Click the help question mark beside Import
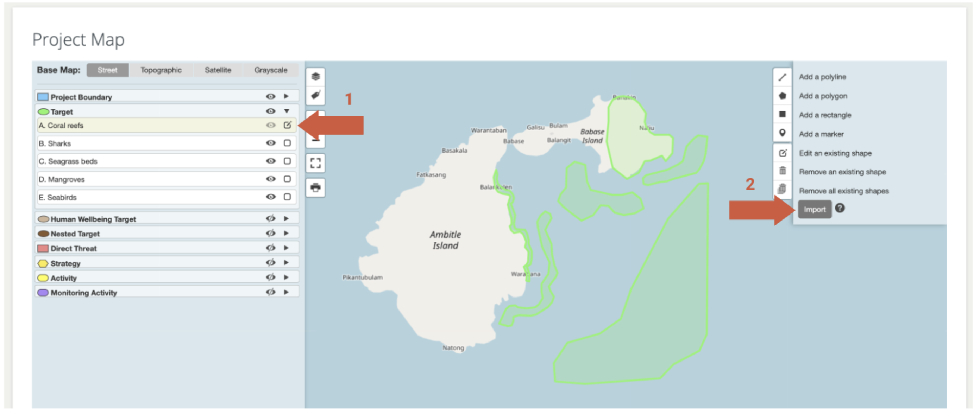 (x=840, y=208)
